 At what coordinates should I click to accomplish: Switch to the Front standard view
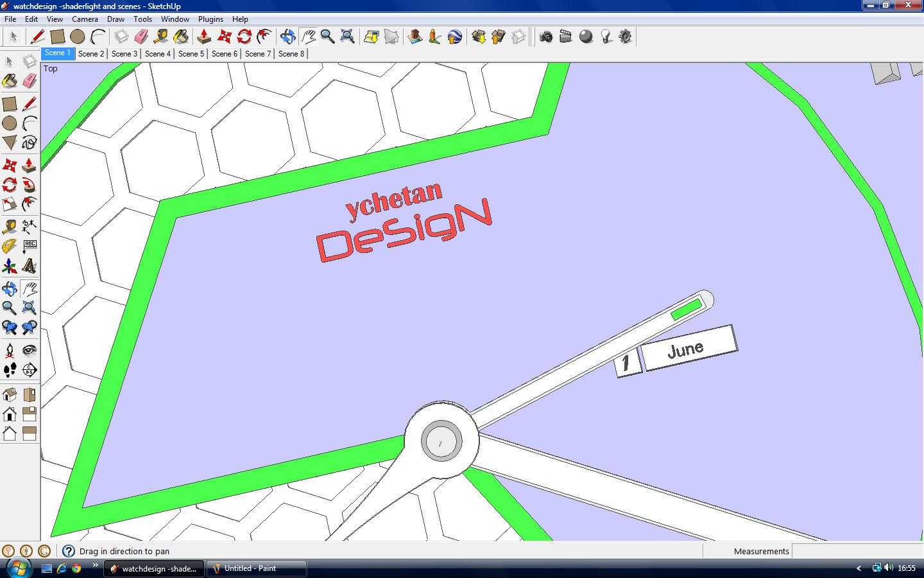[x=10, y=414]
